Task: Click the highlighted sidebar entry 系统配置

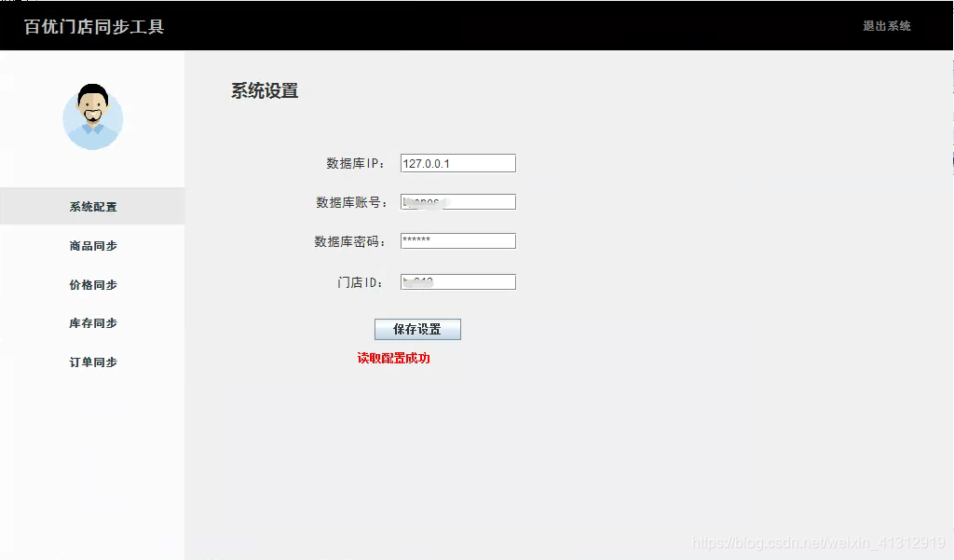Action: [x=92, y=206]
